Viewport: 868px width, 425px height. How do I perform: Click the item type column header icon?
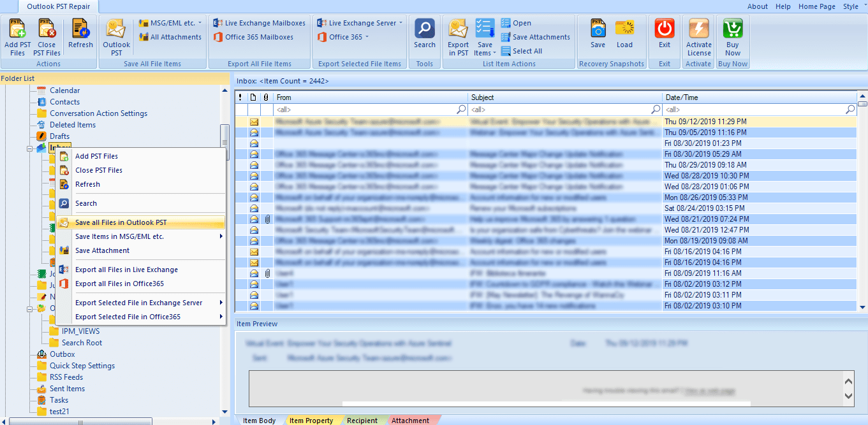tap(253, 97)
